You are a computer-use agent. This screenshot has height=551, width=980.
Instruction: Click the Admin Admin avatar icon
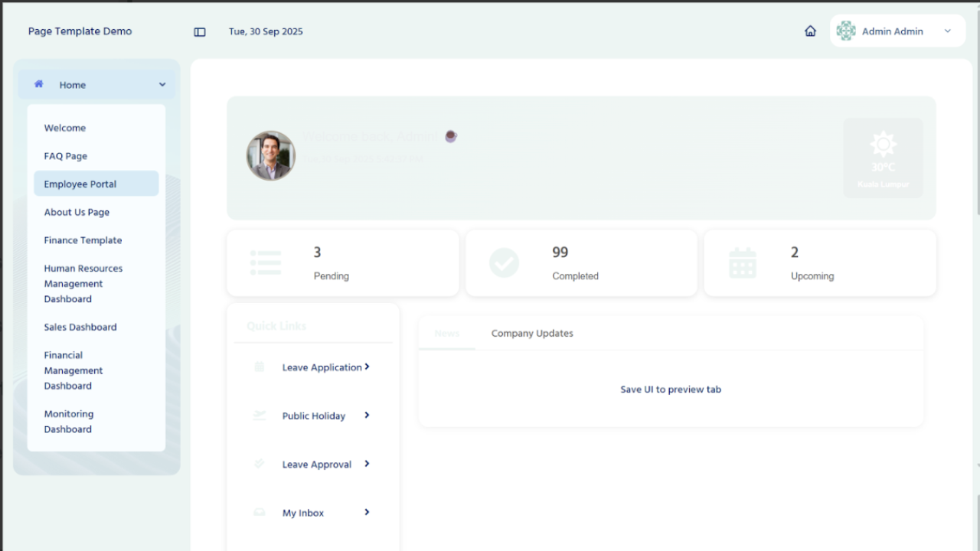click(846, 31)
